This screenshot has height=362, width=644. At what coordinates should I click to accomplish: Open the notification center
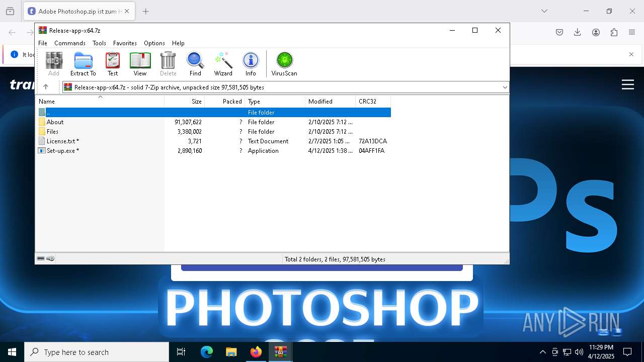pos(627,352)
